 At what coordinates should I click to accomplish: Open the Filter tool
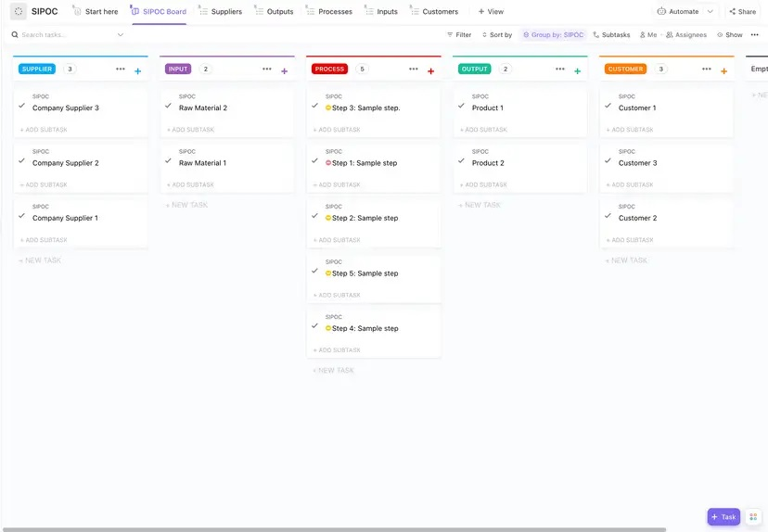pos(459,34)
